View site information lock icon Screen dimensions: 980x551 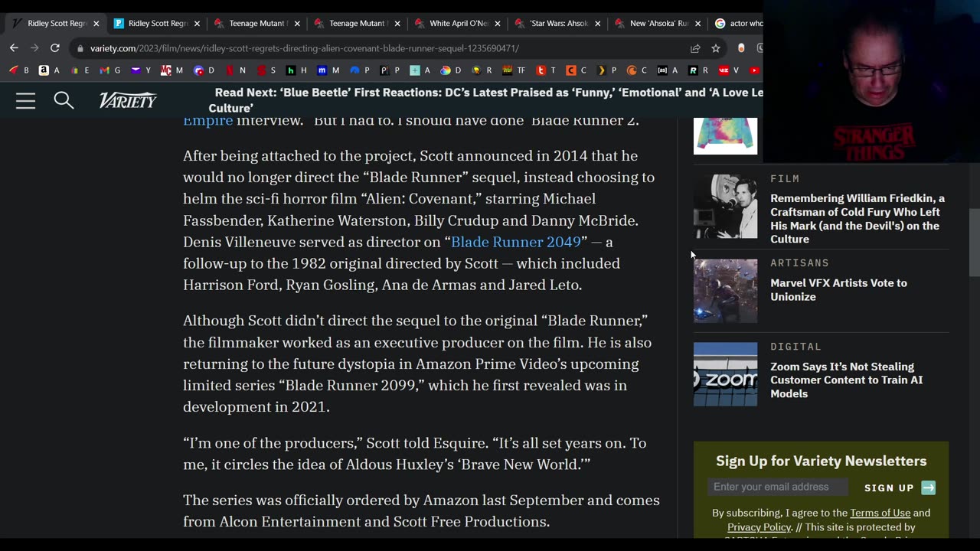[80, 48]
